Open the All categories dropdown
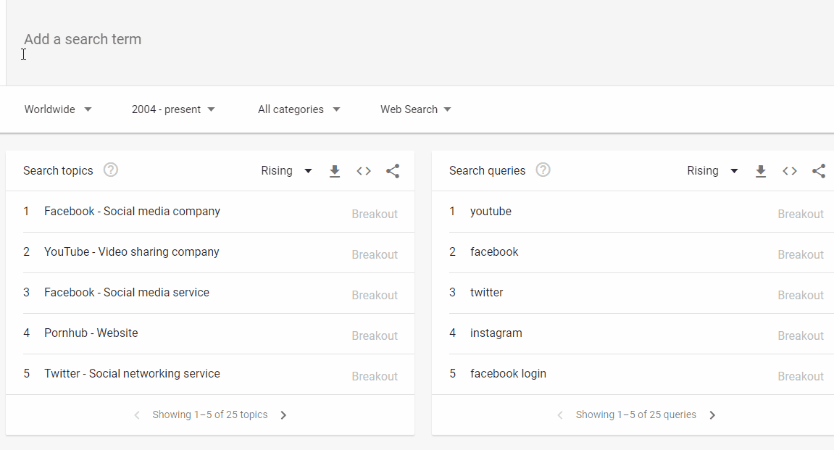Viewport: 834px width, 450px height. point(299,109)
